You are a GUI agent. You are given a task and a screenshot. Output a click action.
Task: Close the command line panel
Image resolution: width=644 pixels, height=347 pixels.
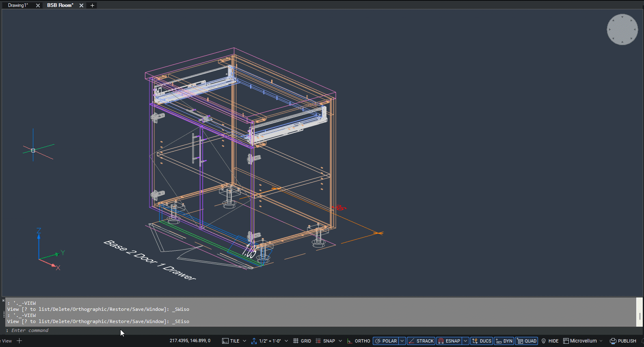(3, 301)
